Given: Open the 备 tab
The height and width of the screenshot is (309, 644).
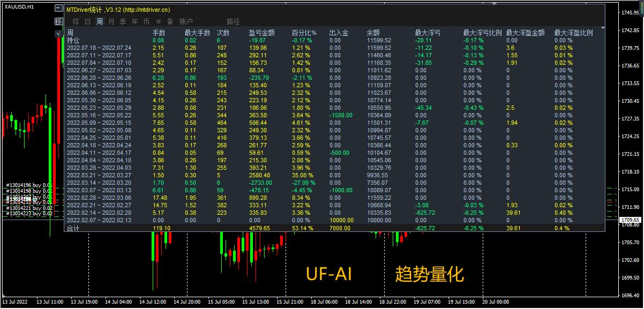Looking at the screenshot, I should [170, 21].
